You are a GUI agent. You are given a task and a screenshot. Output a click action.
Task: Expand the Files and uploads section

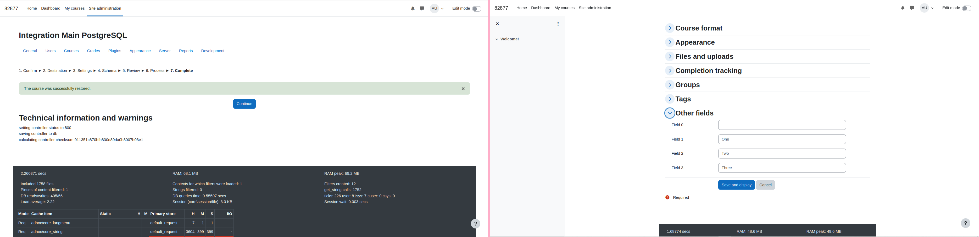point(670,56)
